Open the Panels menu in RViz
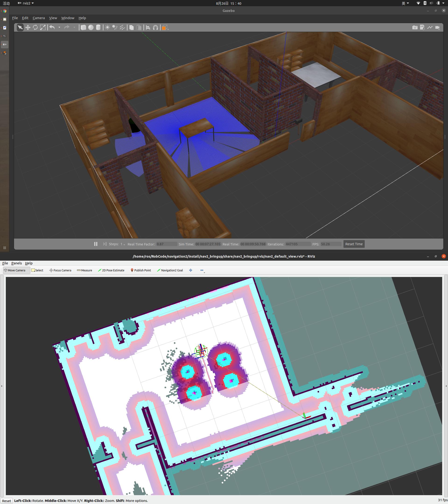This screenshot has height=504, width=448. click(x=17, y=263)
